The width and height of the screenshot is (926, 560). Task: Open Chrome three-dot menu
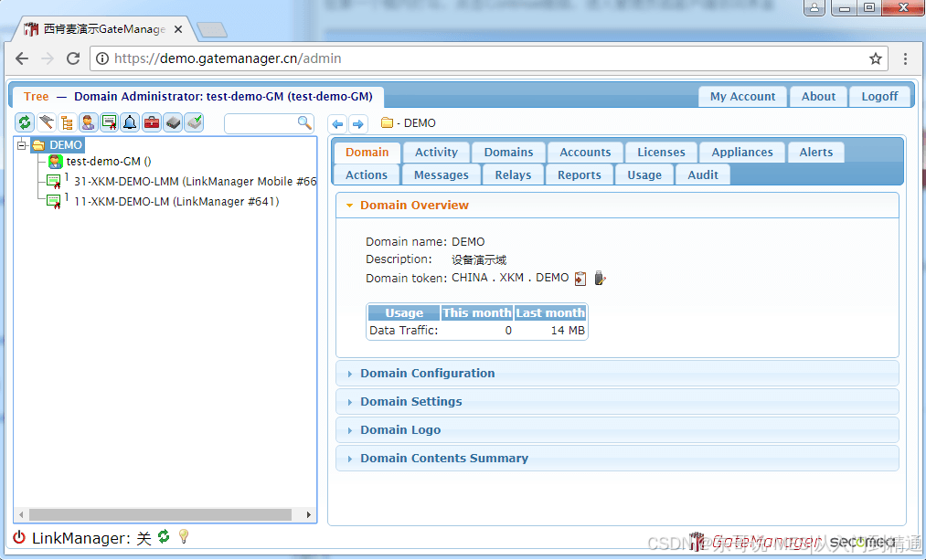905,58
